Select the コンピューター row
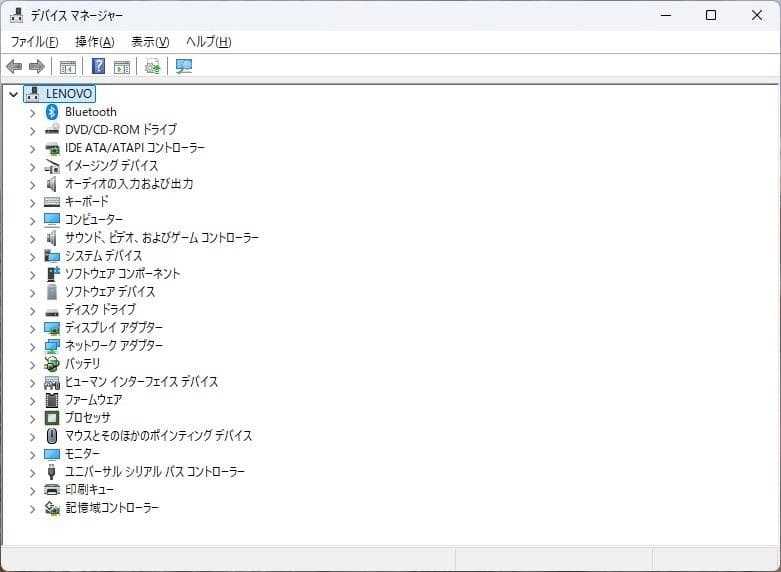The width and height of the screenshot is (781, 572). [94, 220]
